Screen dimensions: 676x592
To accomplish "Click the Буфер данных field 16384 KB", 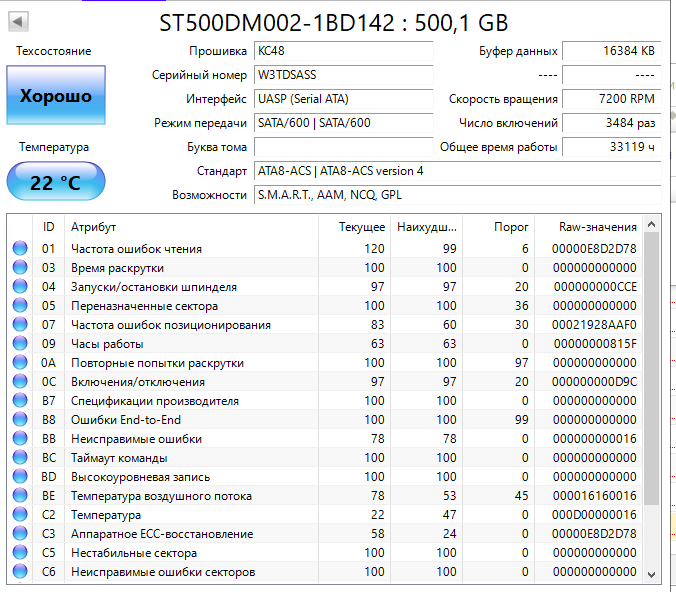I will 612,51.
